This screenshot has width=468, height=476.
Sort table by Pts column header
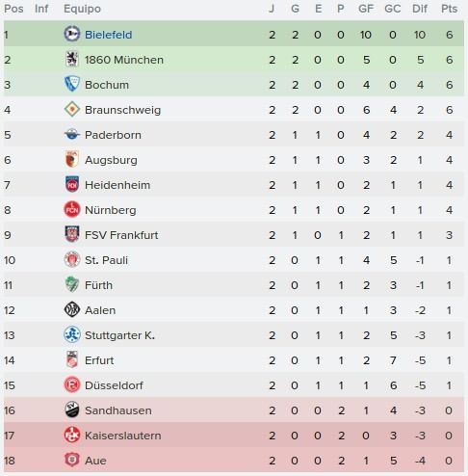[449, 9]
